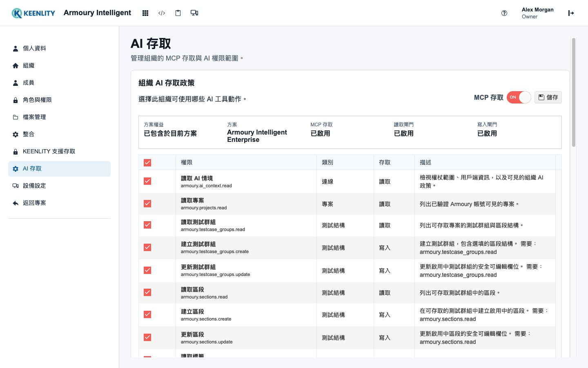The height and width of the screenshot is (368, 588).
Task: Go back via 返回專案
Action: coord(59,203)
